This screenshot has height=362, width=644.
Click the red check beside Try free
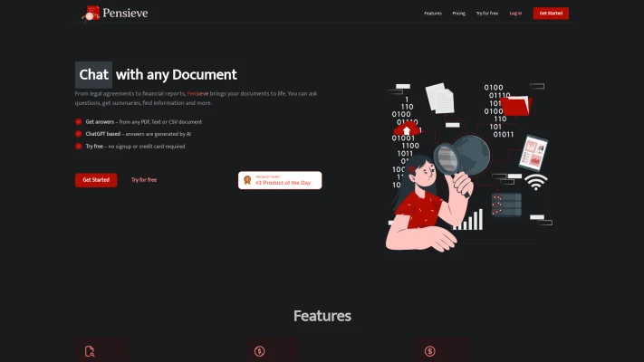pos(79,146)
